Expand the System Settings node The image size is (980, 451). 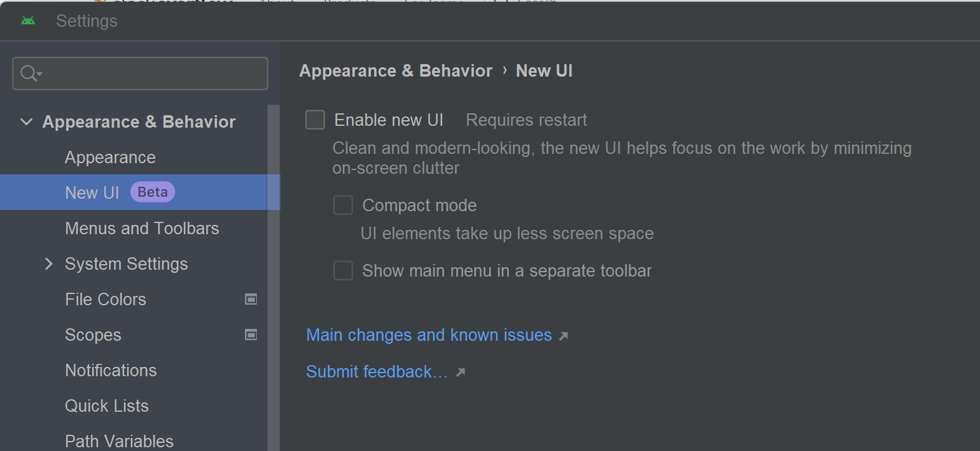[49, 264]
